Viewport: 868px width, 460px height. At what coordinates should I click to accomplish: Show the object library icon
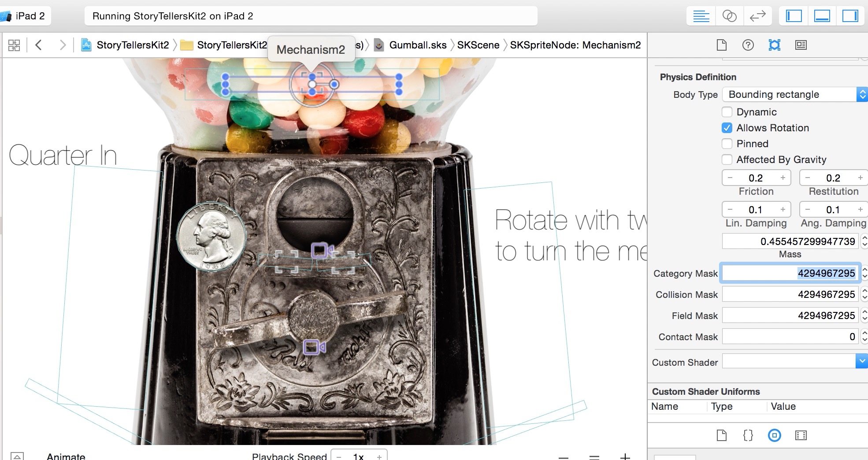(x=774, y=435)
